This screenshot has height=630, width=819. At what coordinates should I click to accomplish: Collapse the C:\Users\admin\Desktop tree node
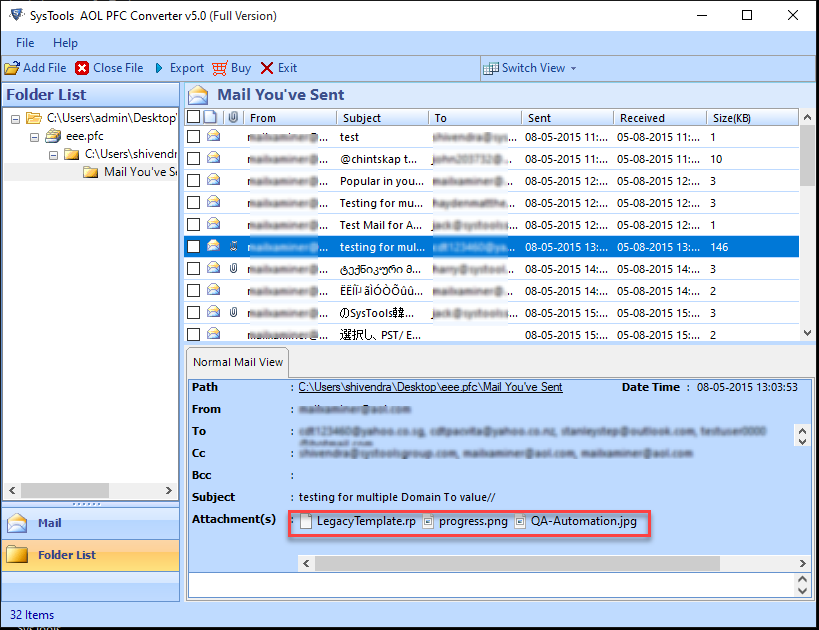[16, 119]
